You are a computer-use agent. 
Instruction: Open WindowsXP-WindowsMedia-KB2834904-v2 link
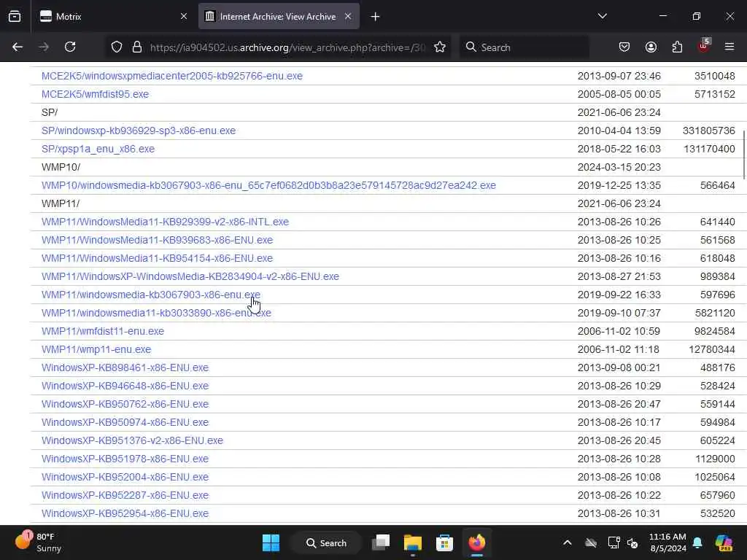pos(190,276)
